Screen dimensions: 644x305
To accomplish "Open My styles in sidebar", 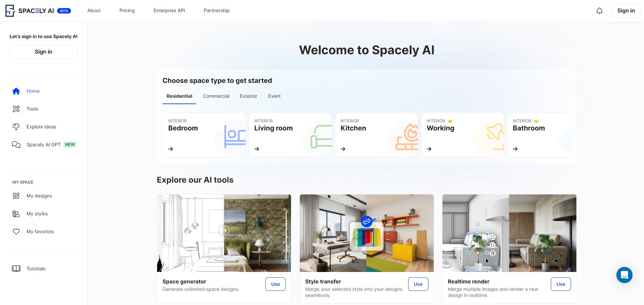I will tap(37, 214).
